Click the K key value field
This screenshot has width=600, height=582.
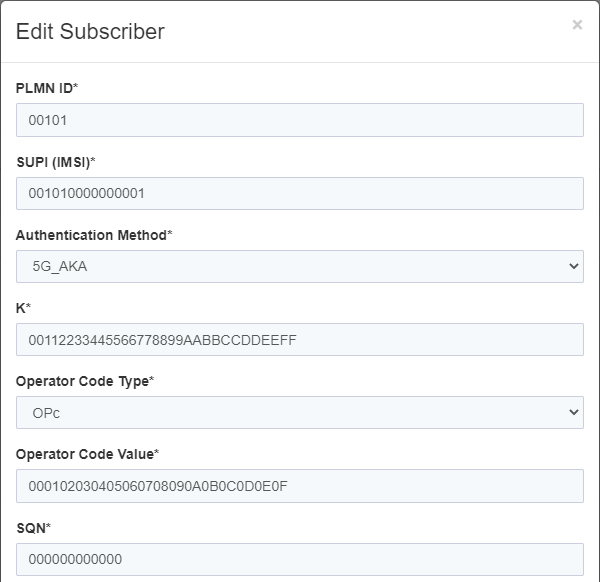[x=299, y=339]
